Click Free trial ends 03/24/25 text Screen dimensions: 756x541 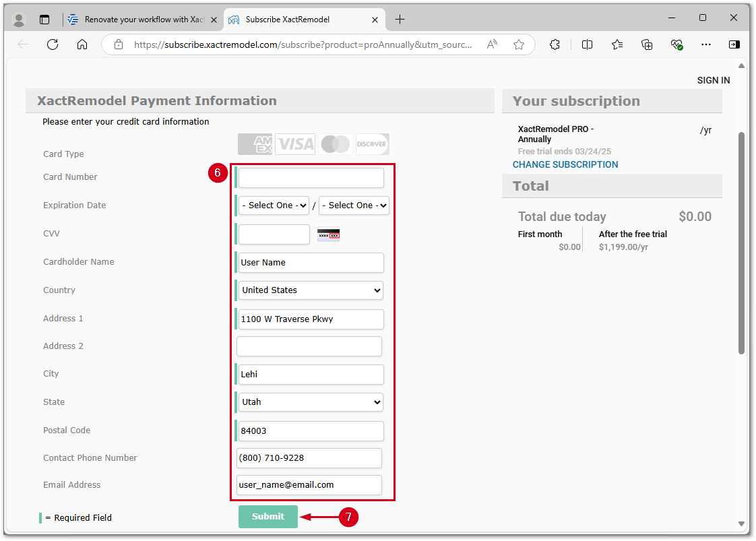[564, 152]
